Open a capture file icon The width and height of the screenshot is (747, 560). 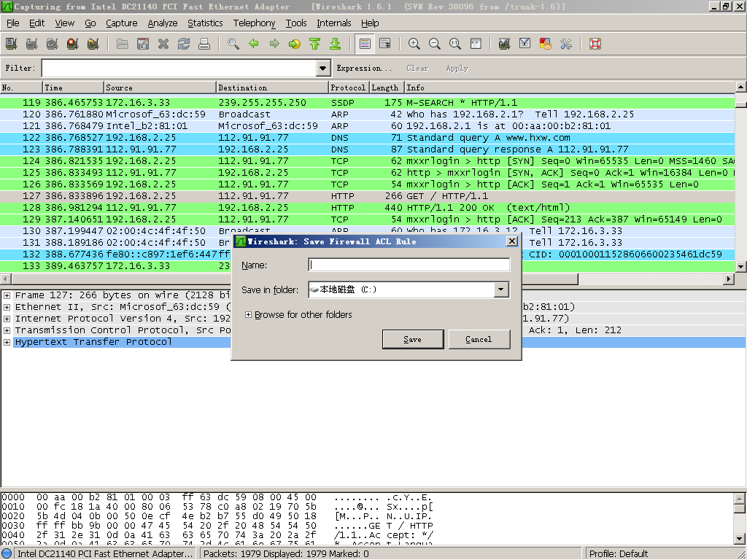tap(123, 44)
